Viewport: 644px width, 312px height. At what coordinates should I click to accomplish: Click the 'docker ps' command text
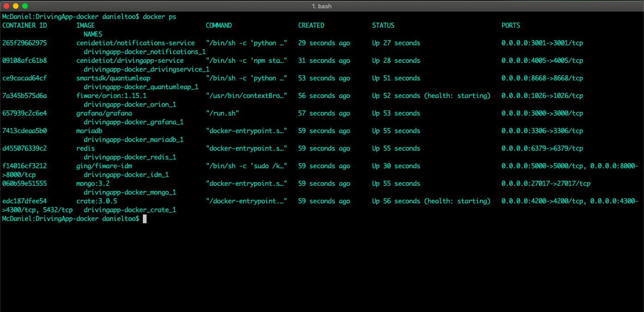(x=159, y=17)
